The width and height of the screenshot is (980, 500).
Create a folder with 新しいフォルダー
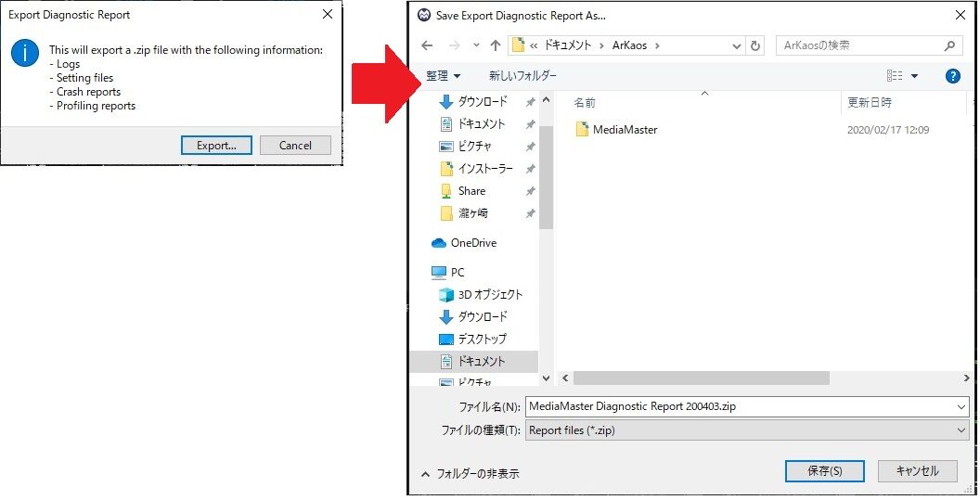click(522, 76)
